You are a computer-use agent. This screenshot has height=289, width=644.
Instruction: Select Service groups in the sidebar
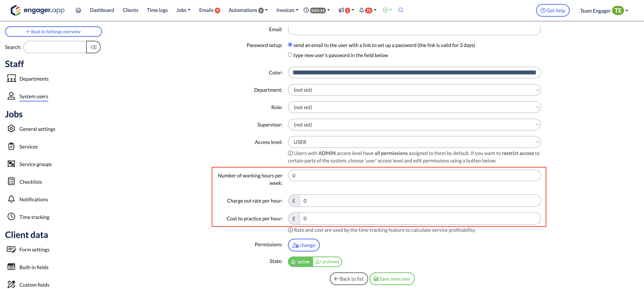point(35,164)
